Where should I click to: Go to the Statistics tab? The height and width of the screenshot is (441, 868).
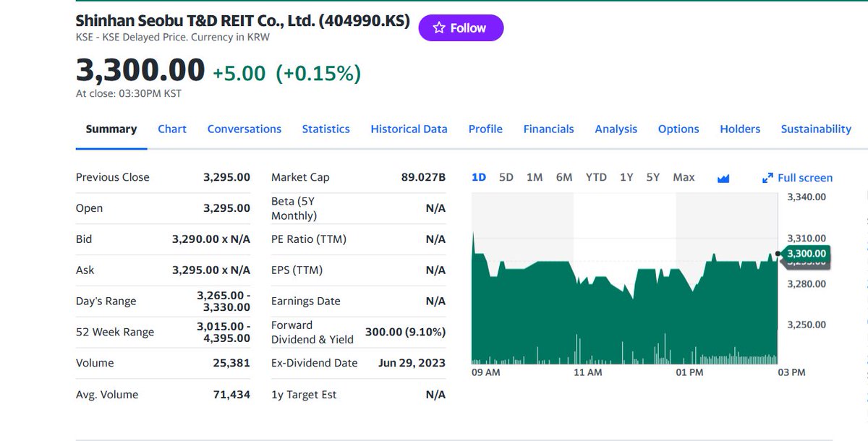[x=325, y=129]
